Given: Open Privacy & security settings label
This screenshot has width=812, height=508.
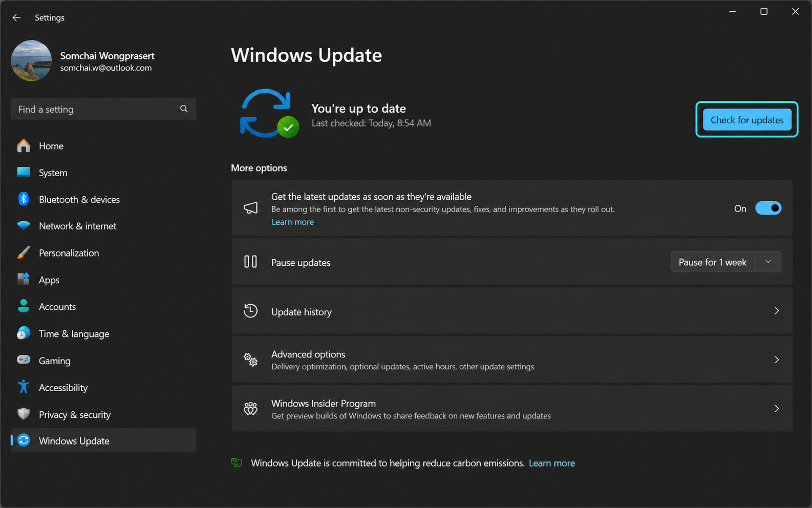Looking at the screenshot, I should [75, 415].
